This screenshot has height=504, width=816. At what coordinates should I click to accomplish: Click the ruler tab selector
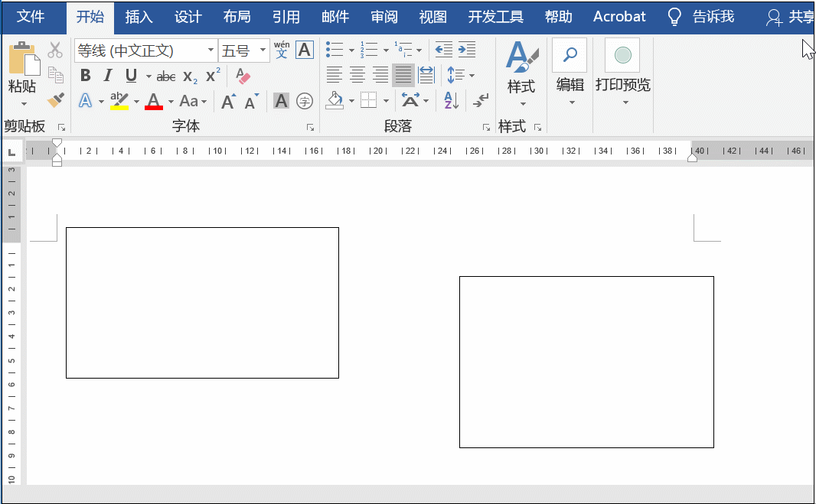pyautogui.click(x=11, y=152)
